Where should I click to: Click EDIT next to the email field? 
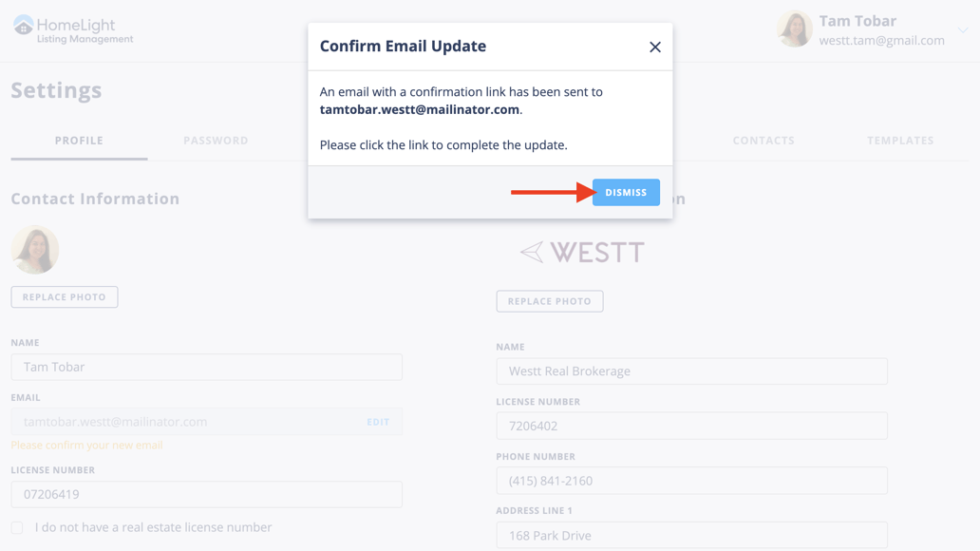(377, 422)
